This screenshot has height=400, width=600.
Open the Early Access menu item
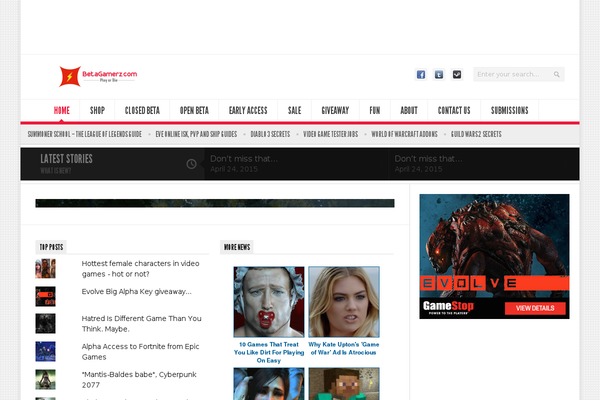[248, 111]
